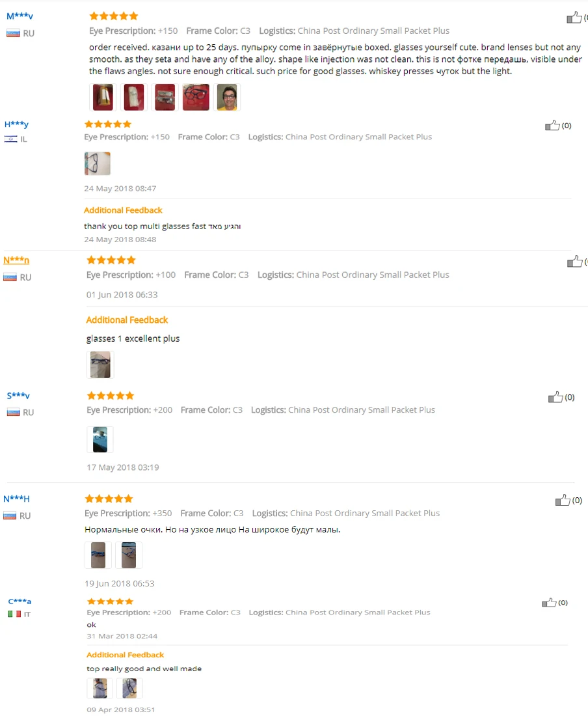Click the H***y reviewer name
Viewport: 588px width, 716px height.
coord(16,124)
